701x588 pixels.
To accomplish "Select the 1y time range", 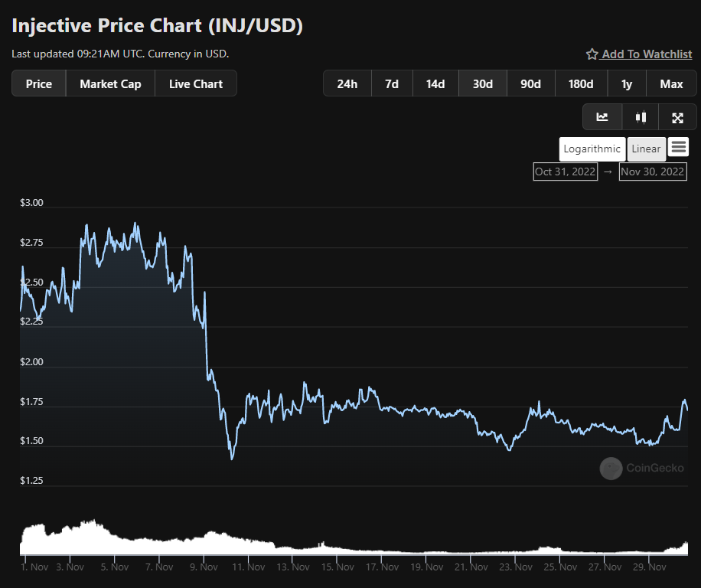I will [627, 83].
